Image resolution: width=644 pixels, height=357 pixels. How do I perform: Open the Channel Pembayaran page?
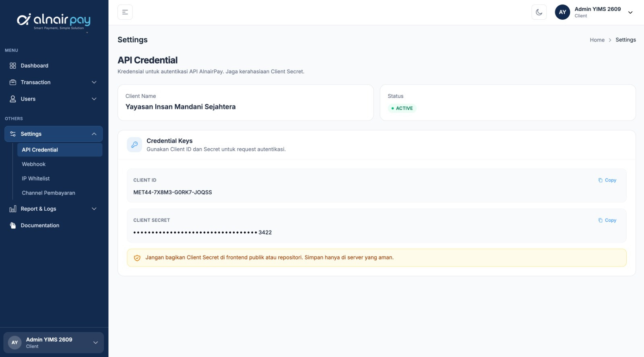60,193
